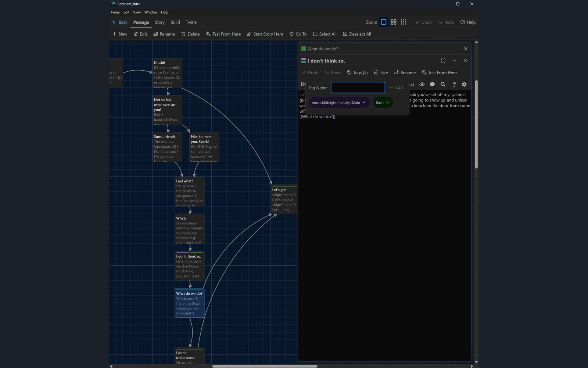Click Rename in the passage editor
This screenshot has width=588, height=368.
(405, 72)
